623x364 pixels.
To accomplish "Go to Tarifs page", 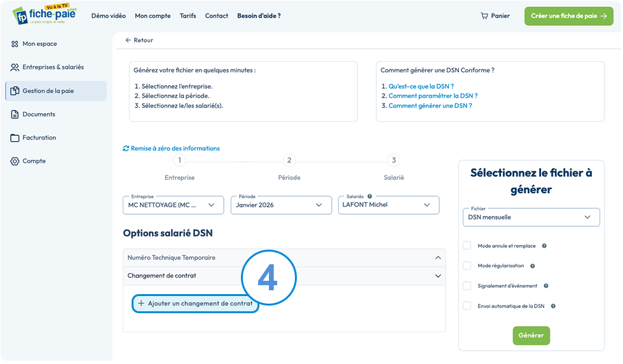I will (188, 16).
